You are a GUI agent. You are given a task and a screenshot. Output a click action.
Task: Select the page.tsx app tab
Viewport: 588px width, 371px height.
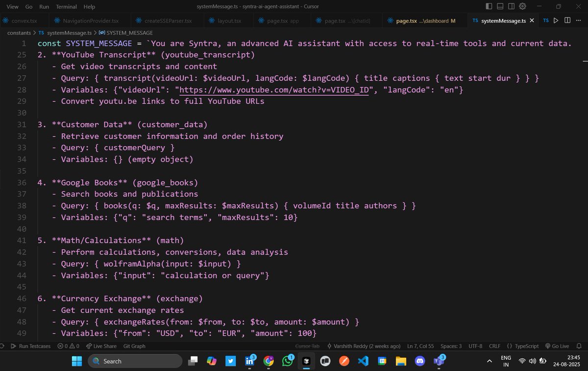(282, 21)
